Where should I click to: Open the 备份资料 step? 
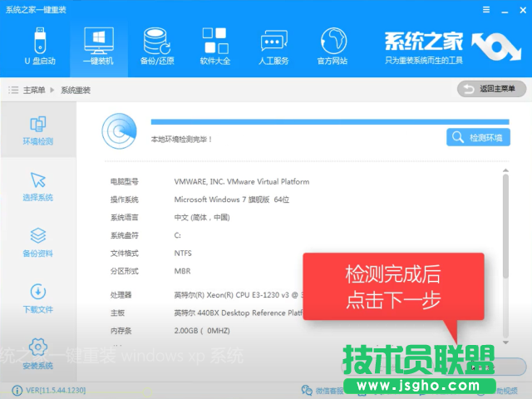(x=38, y=244)
